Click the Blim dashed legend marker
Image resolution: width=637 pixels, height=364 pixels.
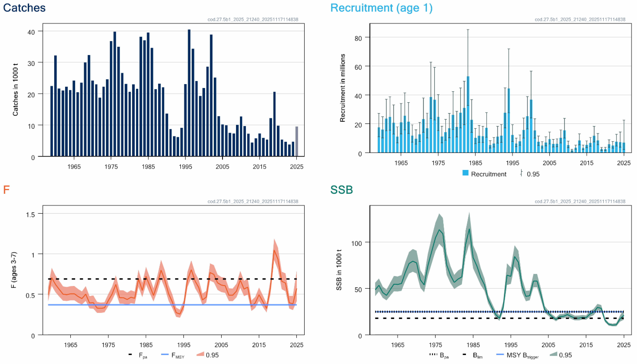pos(464,355)
